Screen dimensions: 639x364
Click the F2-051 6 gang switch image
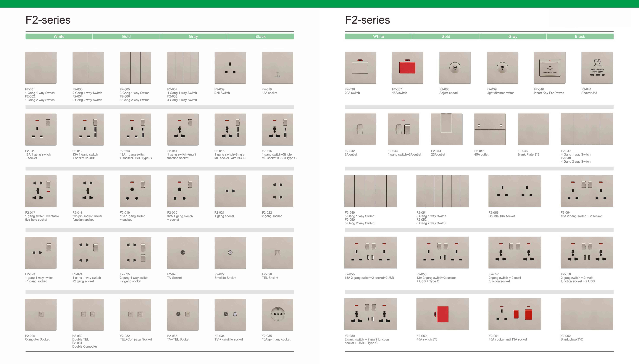point(442,191)
